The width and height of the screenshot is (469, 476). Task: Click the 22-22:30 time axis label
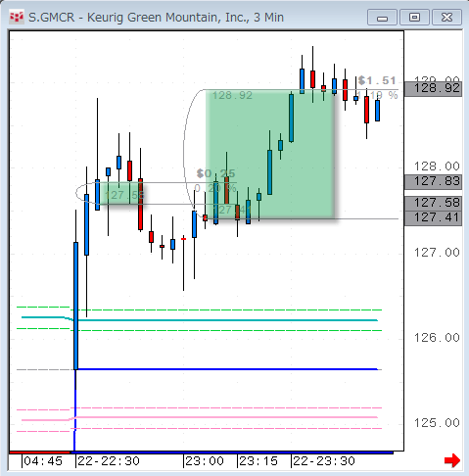(109, 461)
